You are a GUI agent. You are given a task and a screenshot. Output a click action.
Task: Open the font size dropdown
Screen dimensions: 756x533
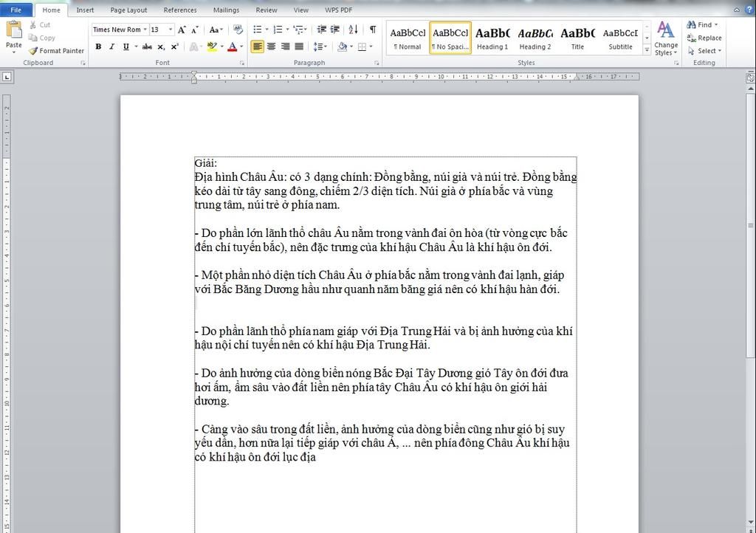(171, 30)
